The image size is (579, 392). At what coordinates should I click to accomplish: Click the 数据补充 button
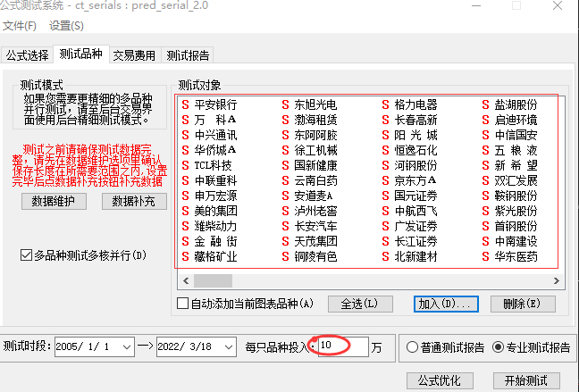134,201
